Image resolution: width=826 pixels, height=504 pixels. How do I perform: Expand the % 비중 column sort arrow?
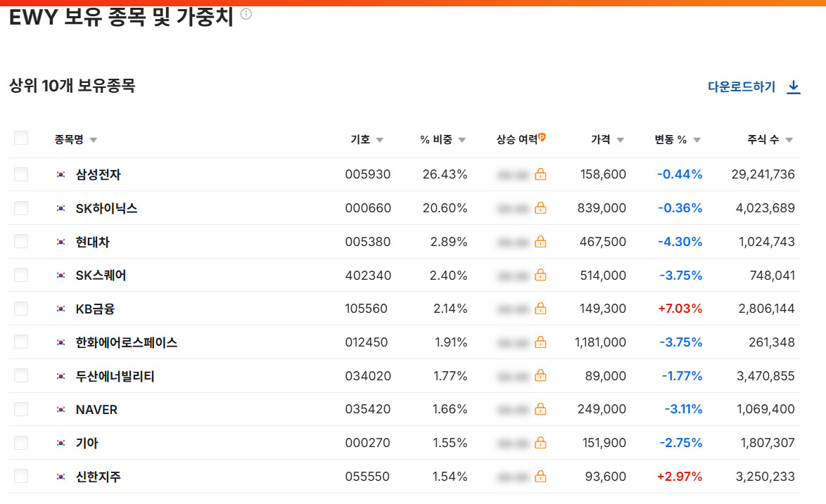click(462, 140)
